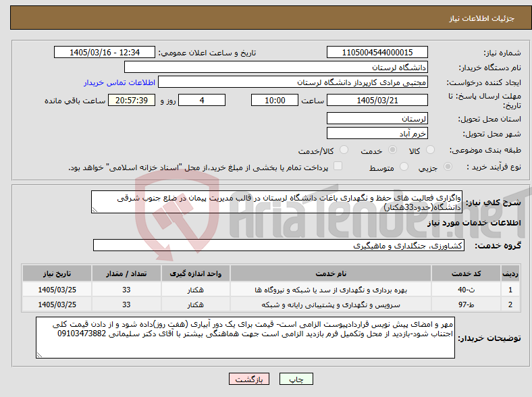Select the کالا/خدمت radio button
This screenshot has width=532, height=397.
(x=344, y=150)
